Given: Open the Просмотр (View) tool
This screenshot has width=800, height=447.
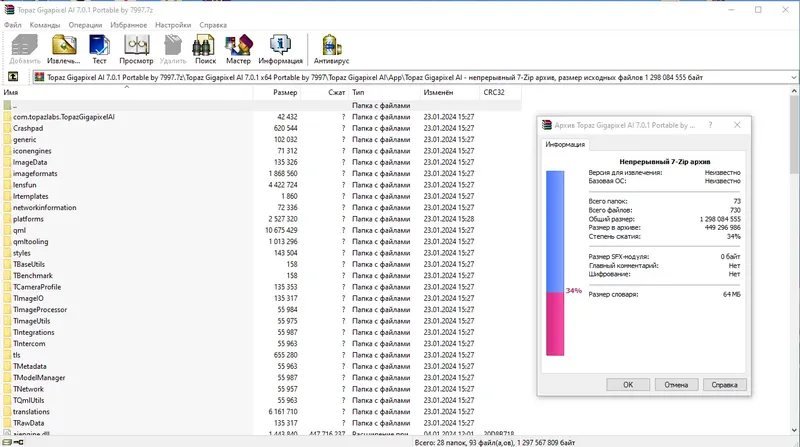Looking at the screenshot, I should (136, 49).
